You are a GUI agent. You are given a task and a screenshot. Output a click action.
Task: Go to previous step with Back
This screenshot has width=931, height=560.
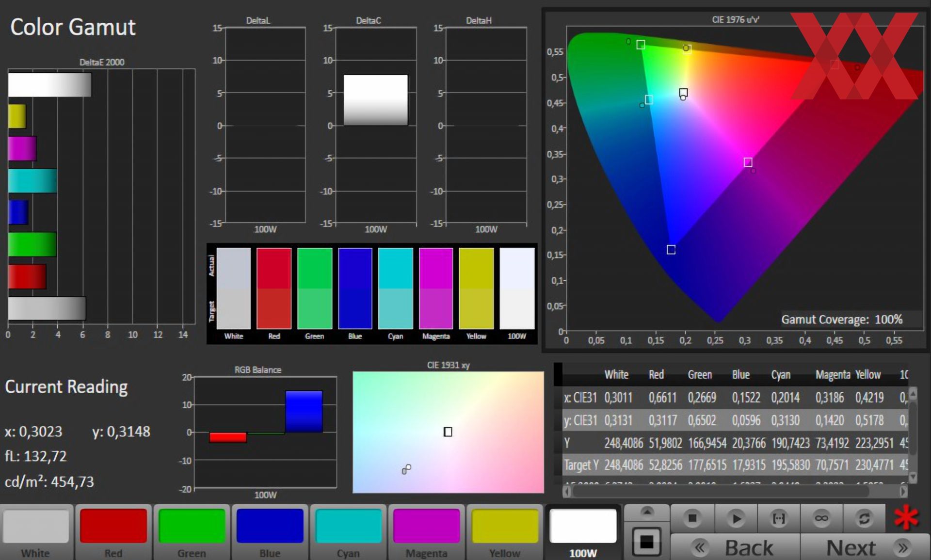tap(735, 548)
